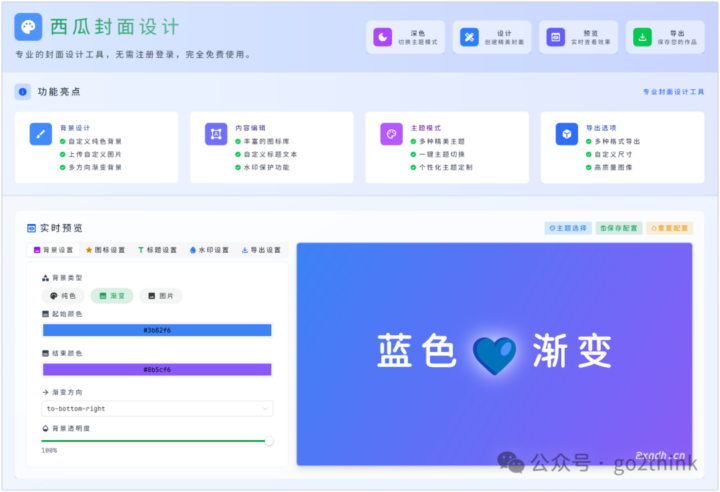Click the 丰富的图标库 feature row
Viewport: 720px width, 492px height.
tap(262, 141)
